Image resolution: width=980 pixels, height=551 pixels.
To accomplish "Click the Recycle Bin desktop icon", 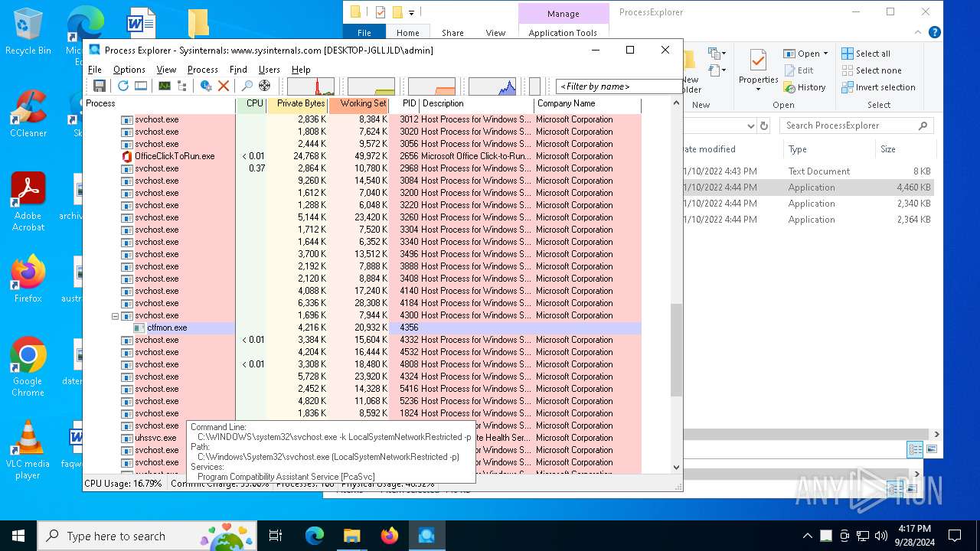I will click(28, 24).
